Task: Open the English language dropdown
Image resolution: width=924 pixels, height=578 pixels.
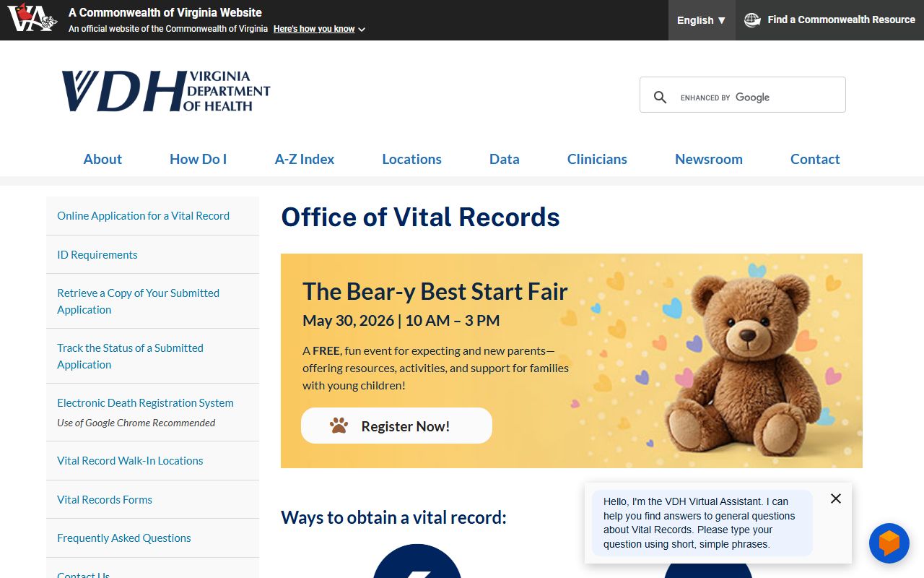Action: (x=701, y=20)
